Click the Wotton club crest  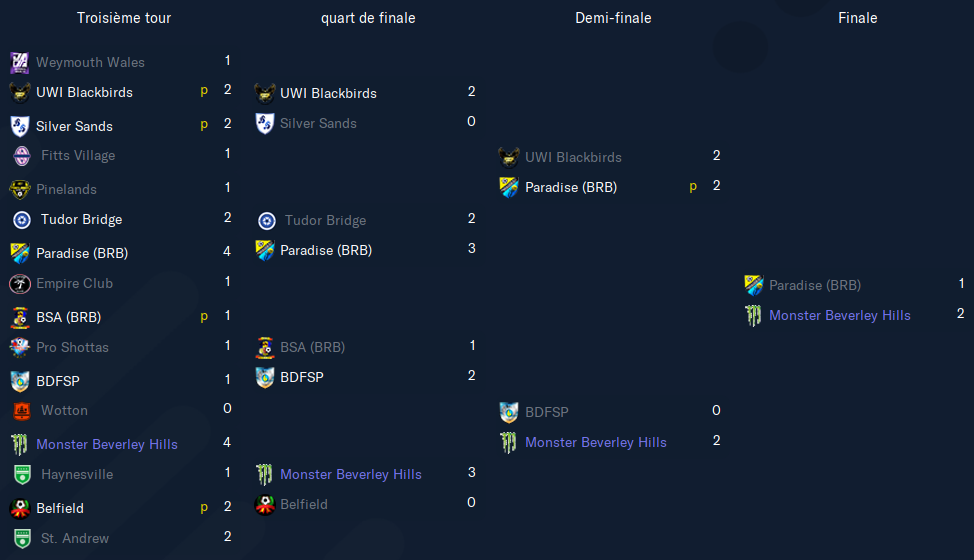click(x=22, y=411)
